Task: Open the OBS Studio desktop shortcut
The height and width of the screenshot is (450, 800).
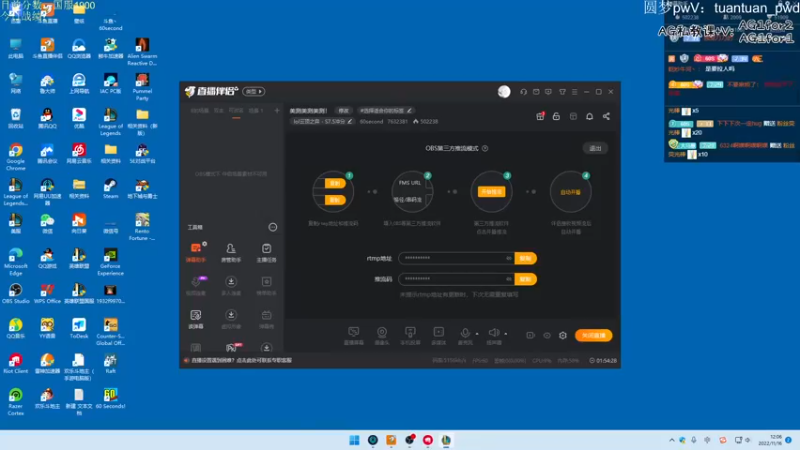Action: coord(15,293)
